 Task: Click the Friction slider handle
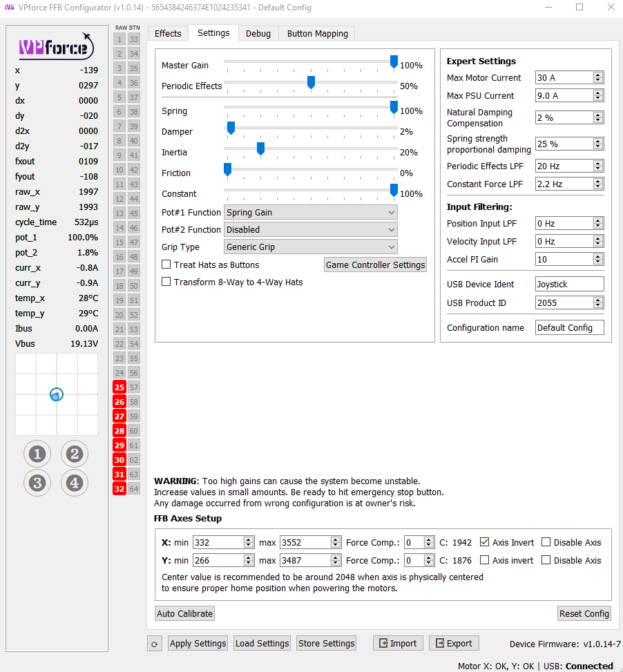[x=227, y=169]
